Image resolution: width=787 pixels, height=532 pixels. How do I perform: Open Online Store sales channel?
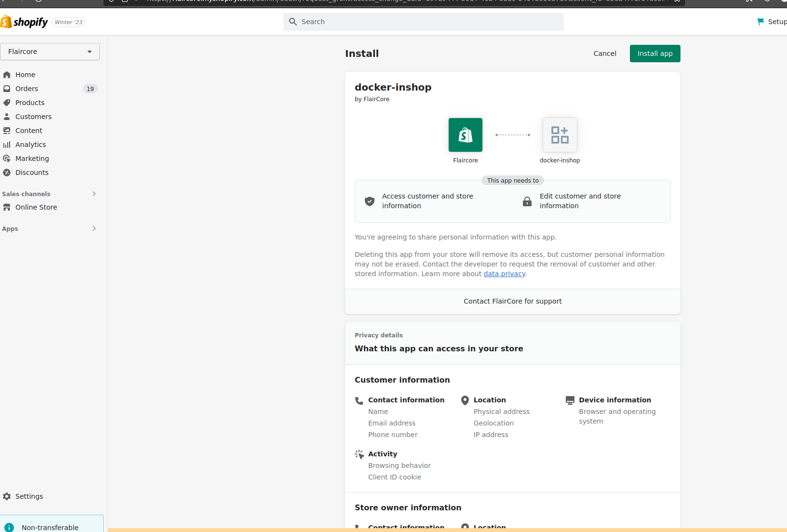tap(36, 207)
